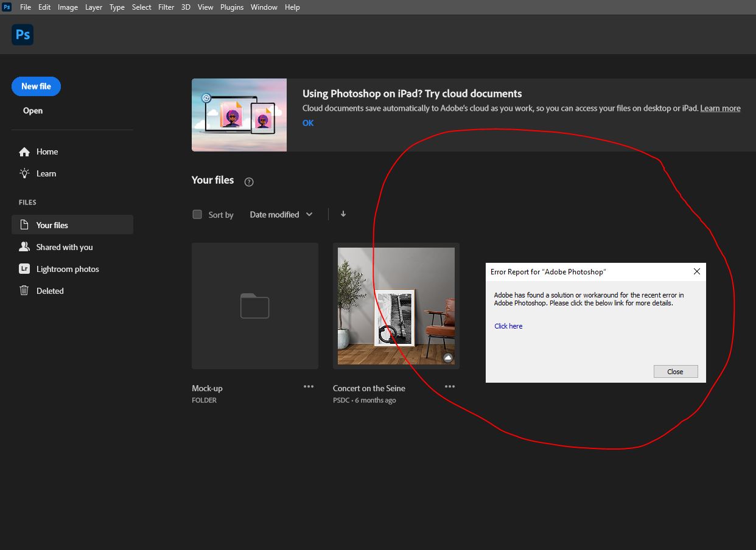Click the New file button
This screenshot has height=550, width=756.
coord(36,86)
